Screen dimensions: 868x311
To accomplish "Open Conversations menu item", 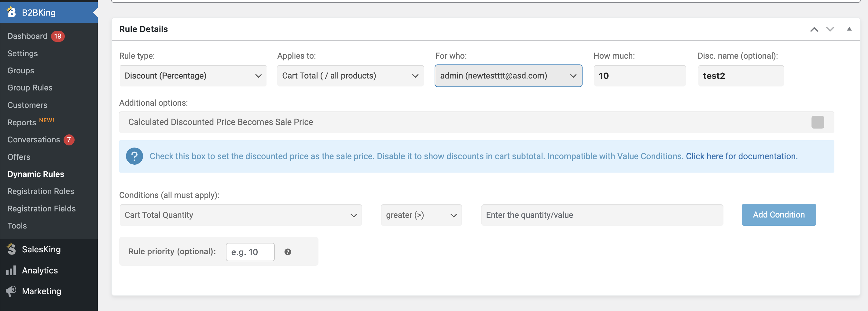I will tap(34, 140).
